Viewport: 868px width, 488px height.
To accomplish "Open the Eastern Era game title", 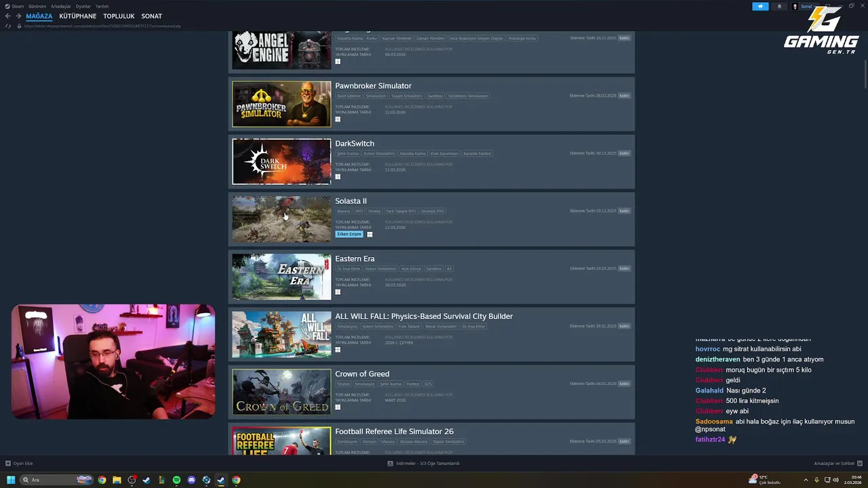I will point(355,259).
